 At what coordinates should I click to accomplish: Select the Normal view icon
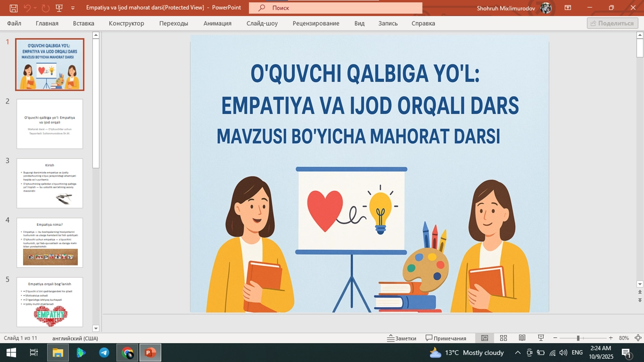[x=485, y=338]
